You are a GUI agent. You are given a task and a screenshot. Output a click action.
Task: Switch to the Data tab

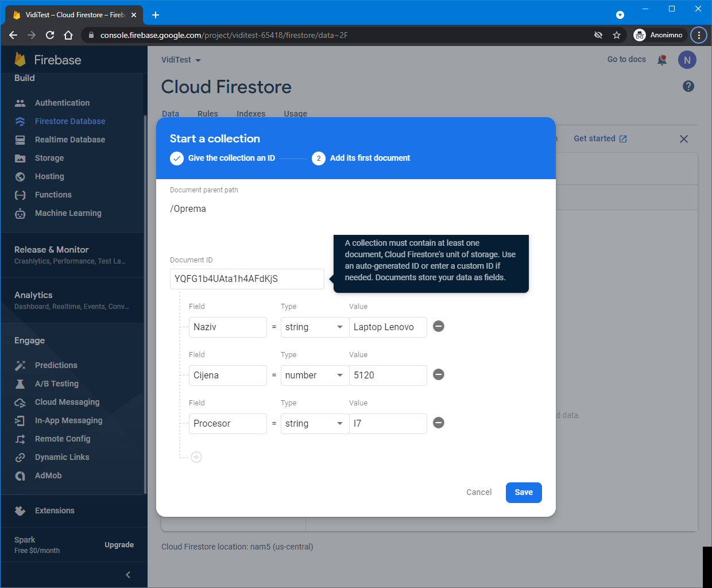(171, 114)
